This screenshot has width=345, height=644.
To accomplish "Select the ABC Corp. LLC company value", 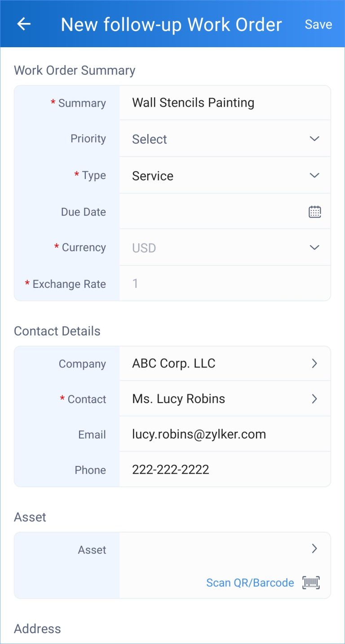I will coord(174,363).
